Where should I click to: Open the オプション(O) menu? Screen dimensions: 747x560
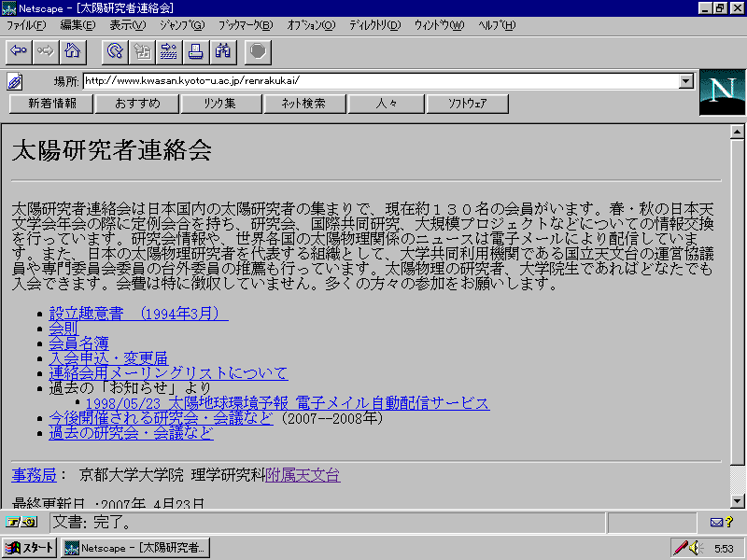click(311, 25)
